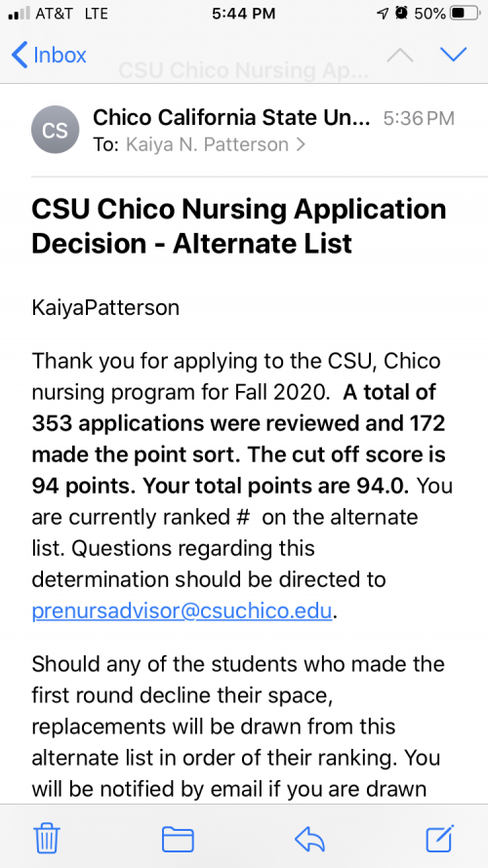
Task: Tap the email subject heading
Action: click(x=239, y=226)
